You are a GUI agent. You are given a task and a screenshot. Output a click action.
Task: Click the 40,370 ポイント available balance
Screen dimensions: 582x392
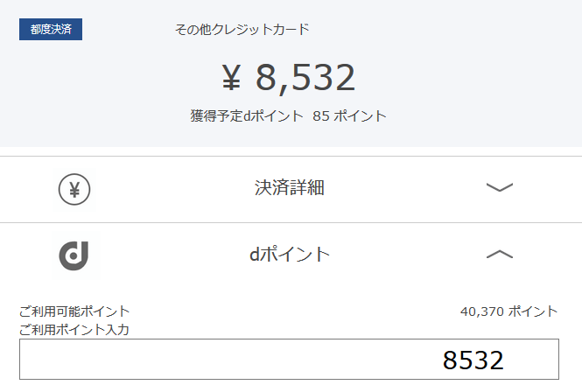tap(508, 311)
